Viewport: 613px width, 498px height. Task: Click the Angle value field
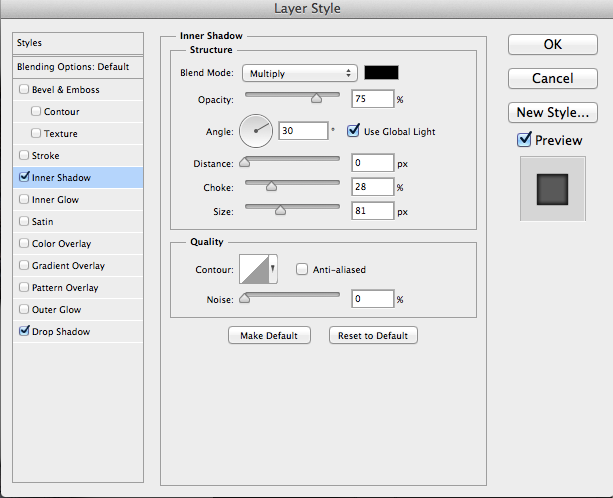[303, 131]
